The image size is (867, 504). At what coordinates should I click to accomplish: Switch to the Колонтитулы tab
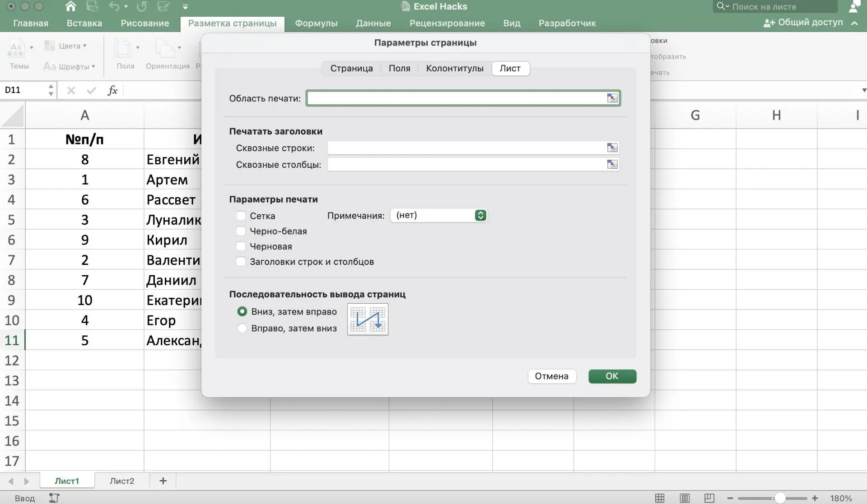[454, 68]
